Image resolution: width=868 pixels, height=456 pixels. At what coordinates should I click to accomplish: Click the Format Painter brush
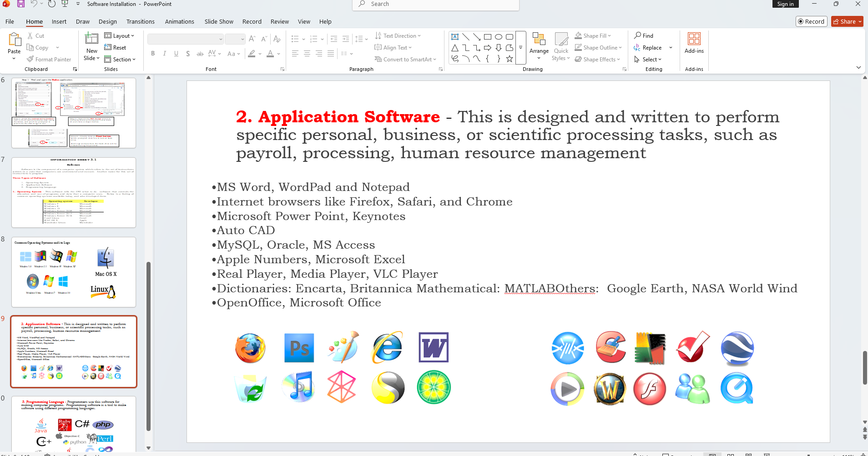click(30, 59)
